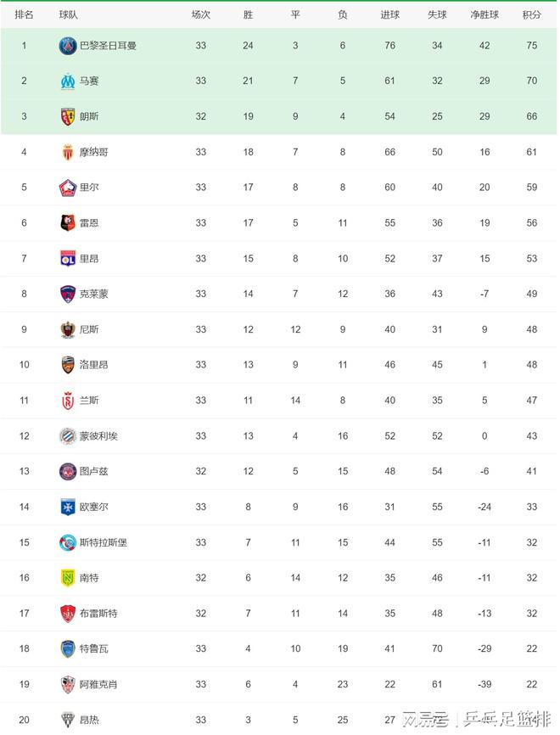Image resolution: width=560 pixels, height=735 pixels.
Task: Open team name 巴黎圣日耳曼
Action: tap(108, 46)
